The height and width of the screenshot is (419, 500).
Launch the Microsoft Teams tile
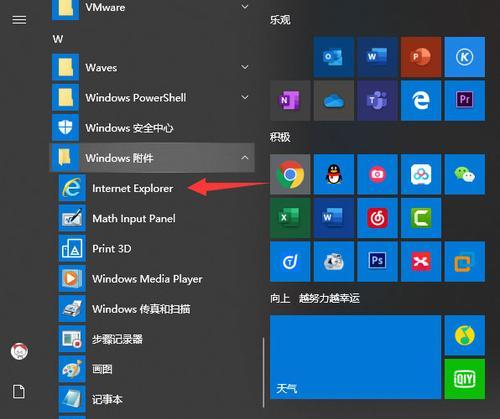click(377, 100)
